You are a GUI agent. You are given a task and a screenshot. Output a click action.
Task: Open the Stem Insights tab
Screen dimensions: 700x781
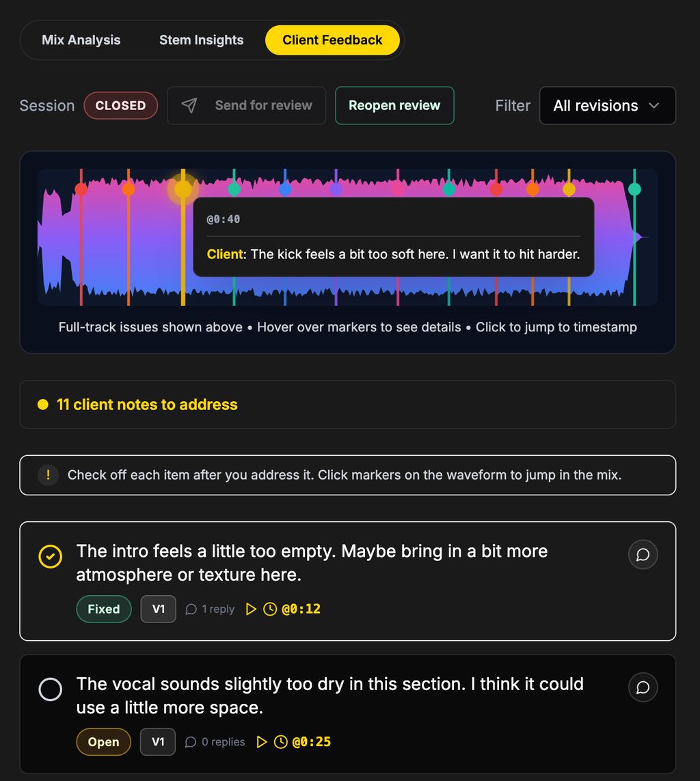click(x=201, y=40)
